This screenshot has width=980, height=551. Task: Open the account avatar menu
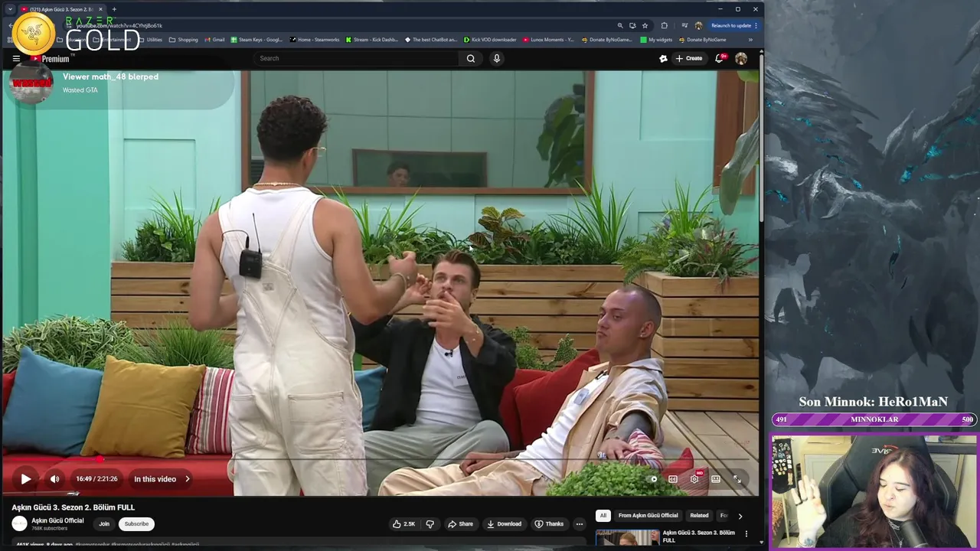[x=741, y=58]
